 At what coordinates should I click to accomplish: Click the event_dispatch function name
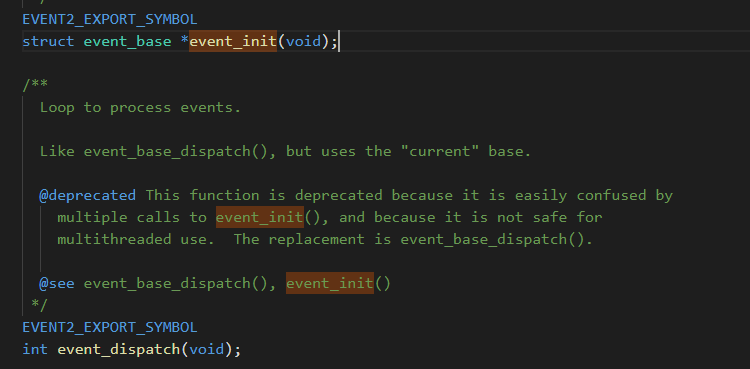pos(119,349)
